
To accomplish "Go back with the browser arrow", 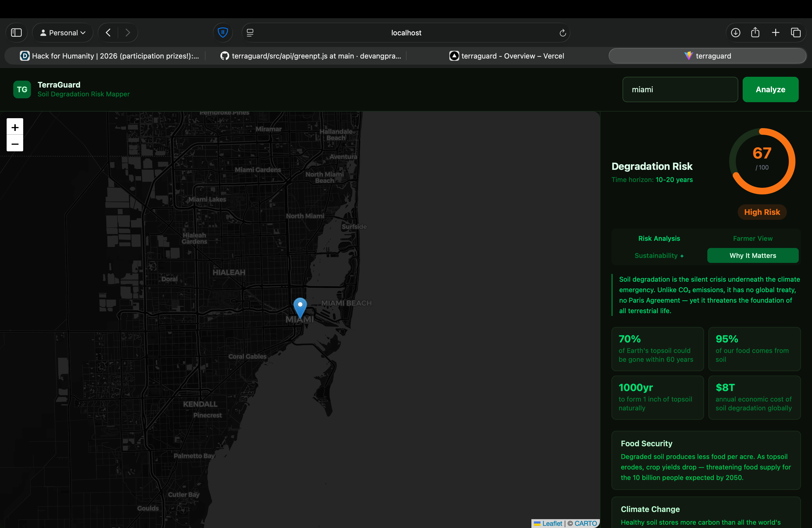I will (108, 33).
